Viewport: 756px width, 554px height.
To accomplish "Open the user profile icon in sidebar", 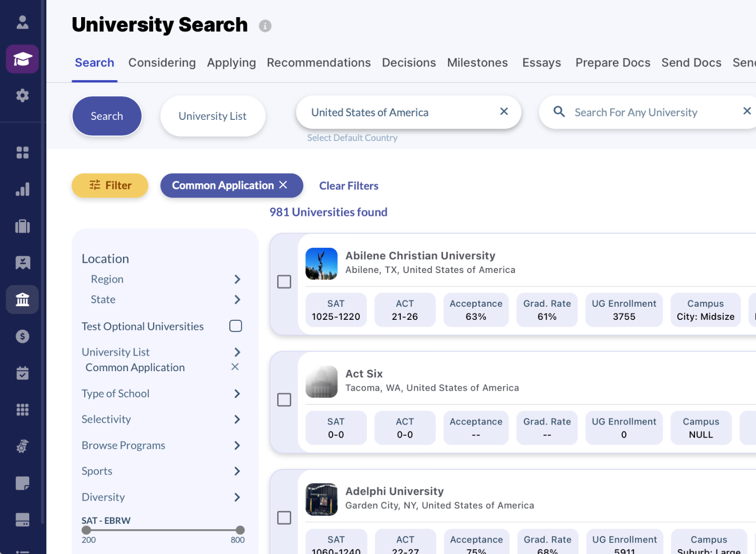I will point(23,22).
